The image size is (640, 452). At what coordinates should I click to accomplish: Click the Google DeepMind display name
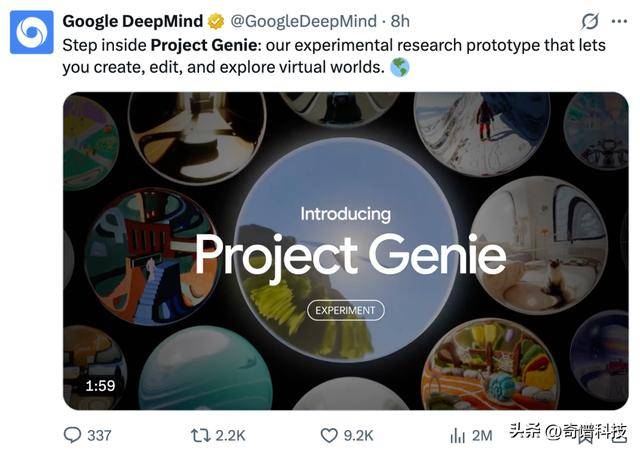pos(133,21)
